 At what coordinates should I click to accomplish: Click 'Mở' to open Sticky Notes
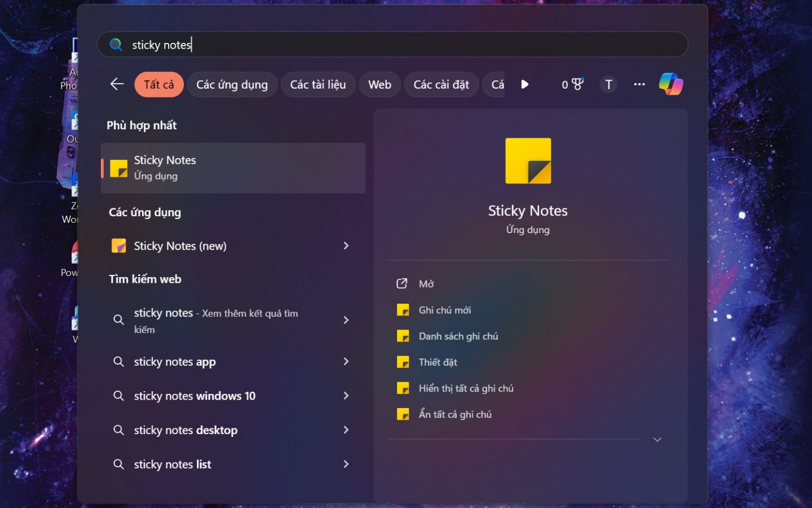(x=426, y=284)
